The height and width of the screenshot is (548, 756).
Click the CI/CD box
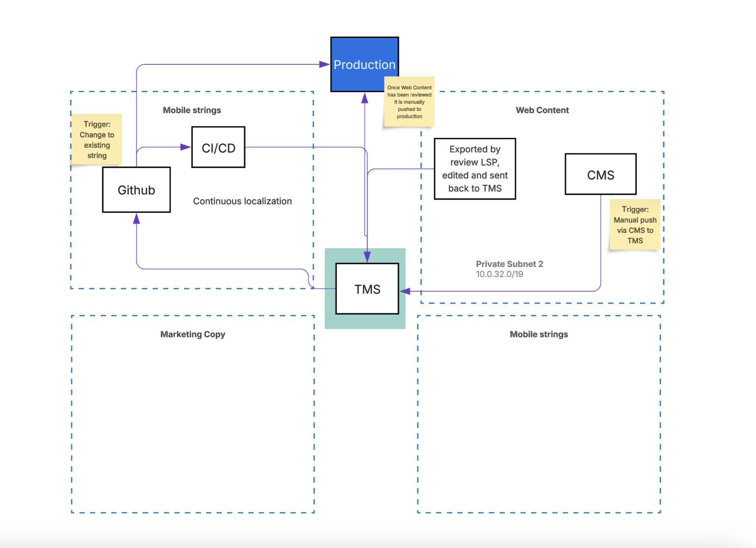click(x=218, y=148)
